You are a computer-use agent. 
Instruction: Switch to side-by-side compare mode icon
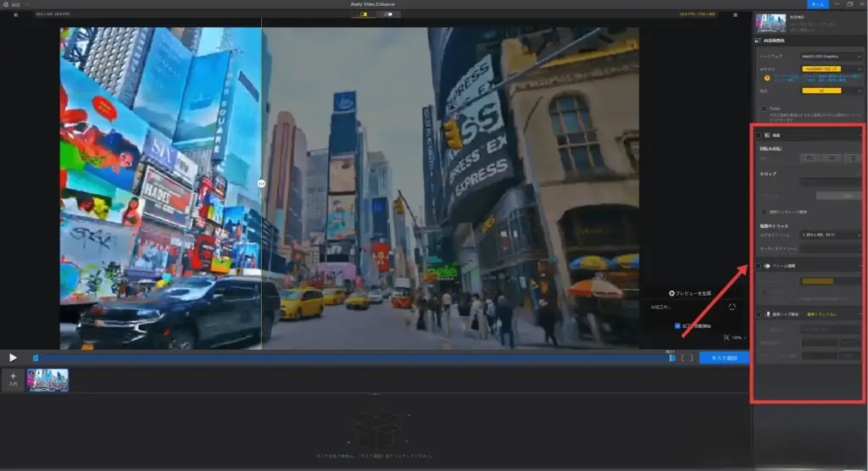(x=388, y=14)
